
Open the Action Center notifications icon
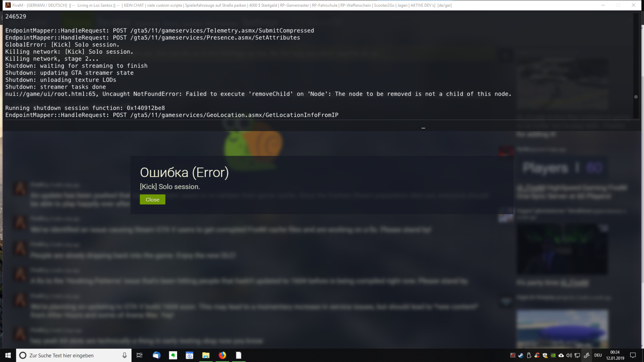(633, 355)
